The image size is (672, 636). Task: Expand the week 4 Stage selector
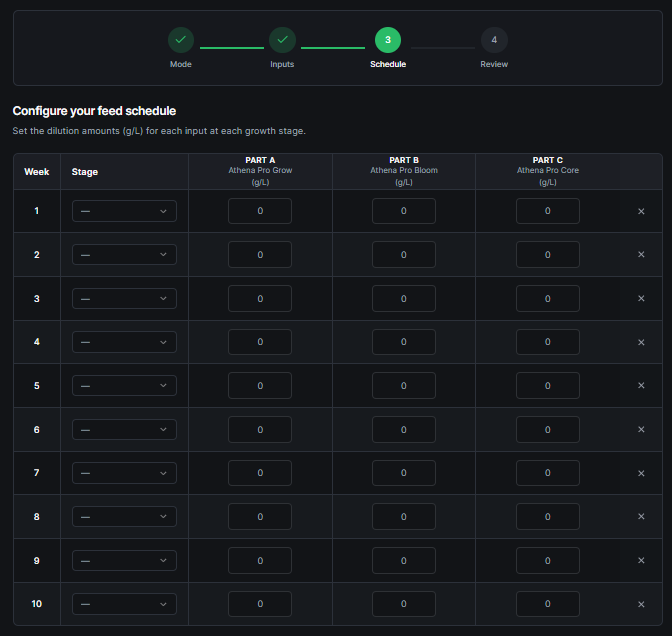(124, 342)
